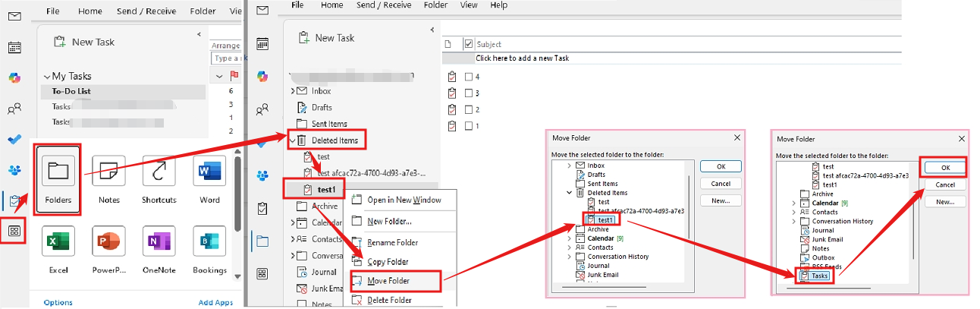This screenshot has height=309, width=980.
Task: Collapse the pane arrow beside apps-flyout New Task
Action: 199,34
